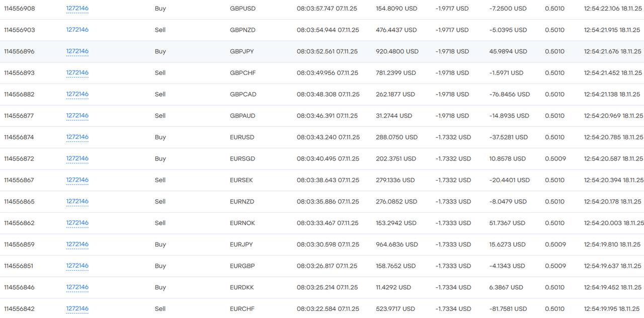The width and height of the screenshot is (644, 318).
Task: Select order ID 114556908
Action: [19, 9]
